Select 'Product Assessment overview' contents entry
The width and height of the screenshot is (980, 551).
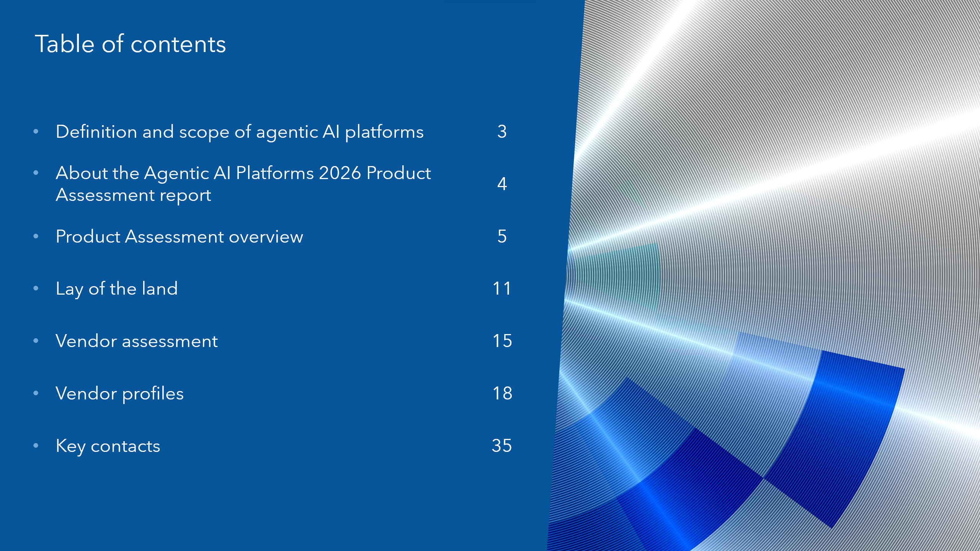point(179,236)
